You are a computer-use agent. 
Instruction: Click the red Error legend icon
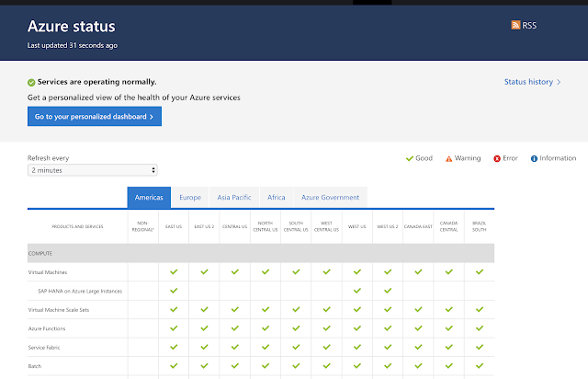point(497,159)
